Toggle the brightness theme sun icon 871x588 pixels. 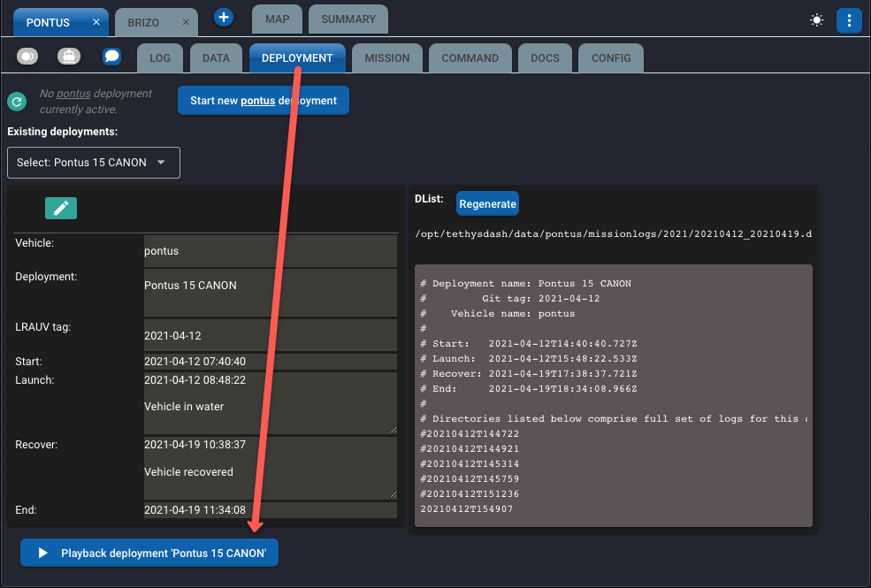click(815, 20)
